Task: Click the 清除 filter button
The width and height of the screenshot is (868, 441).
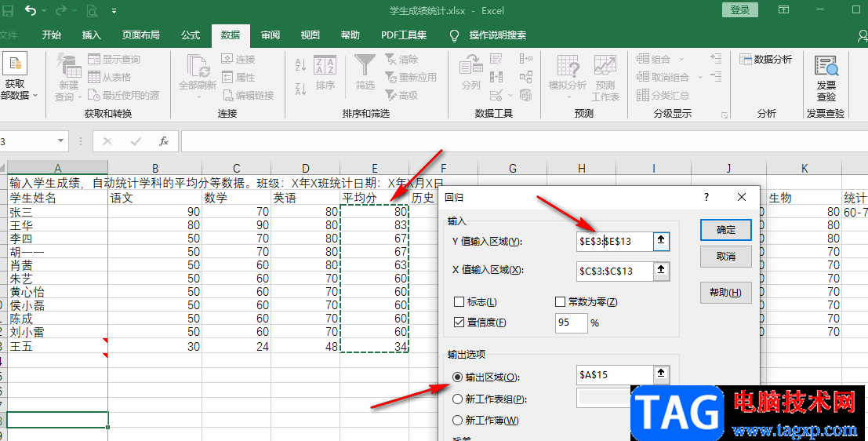Action: 401,60
